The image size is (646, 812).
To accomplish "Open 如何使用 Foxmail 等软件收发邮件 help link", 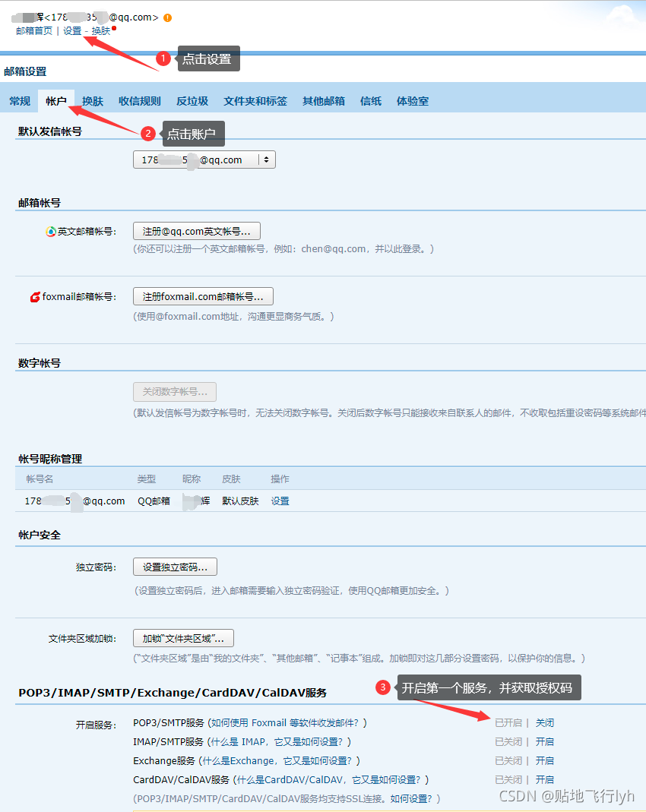I will [x=285, y=723].
